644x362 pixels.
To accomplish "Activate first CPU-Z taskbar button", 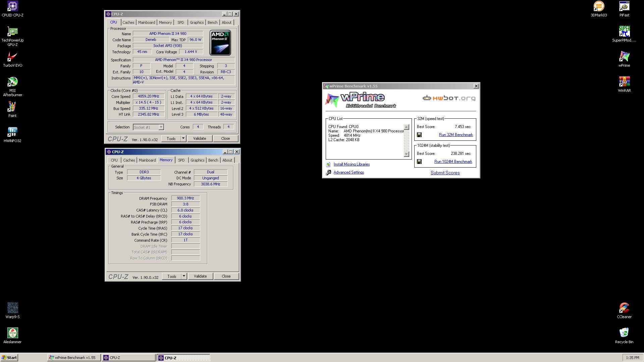I will [x=128, y=358].
